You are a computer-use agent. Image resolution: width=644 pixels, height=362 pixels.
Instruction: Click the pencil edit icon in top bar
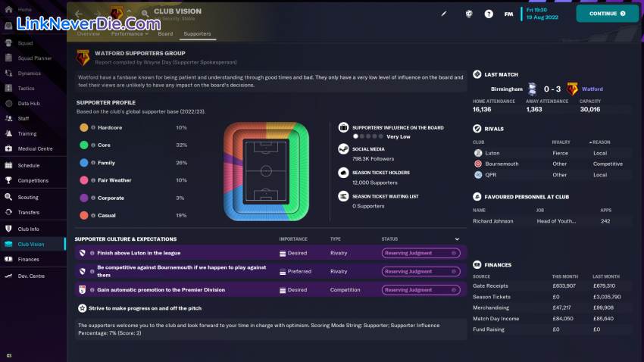(x=444, y=14)
